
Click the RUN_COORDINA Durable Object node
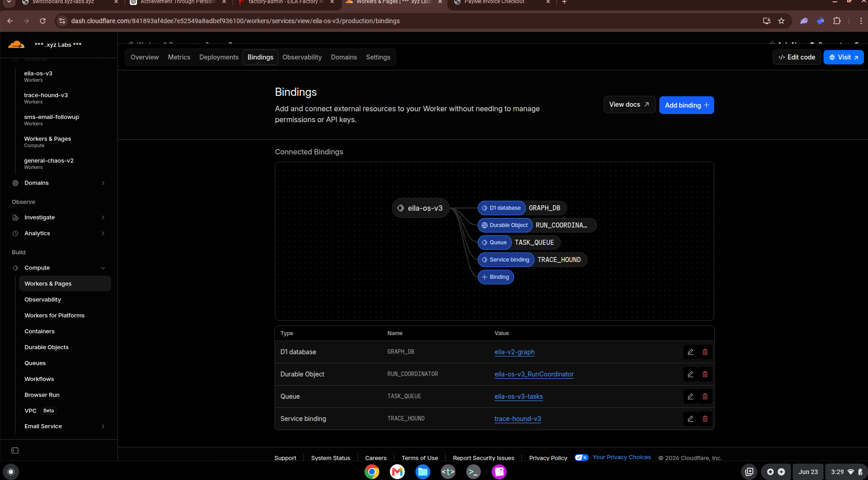click(x=537, y=225)
